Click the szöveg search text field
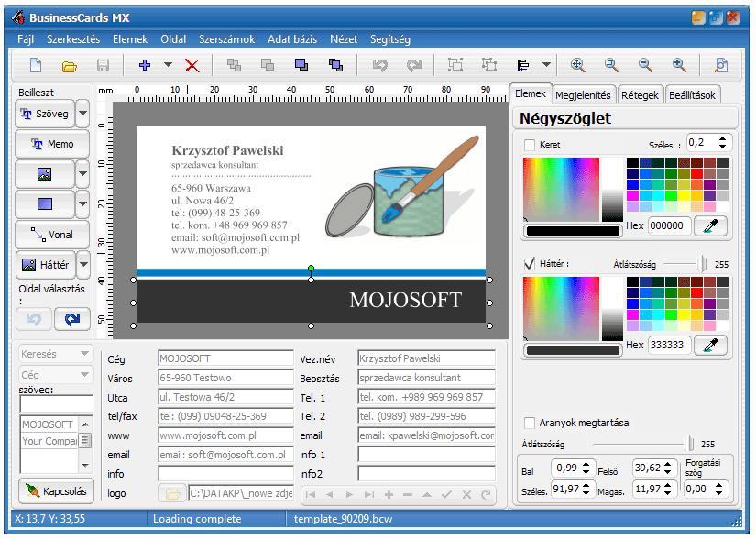Image resolution: width=756 pixels, height=539 pixels. pyautogui.click(x=57, y=404)
